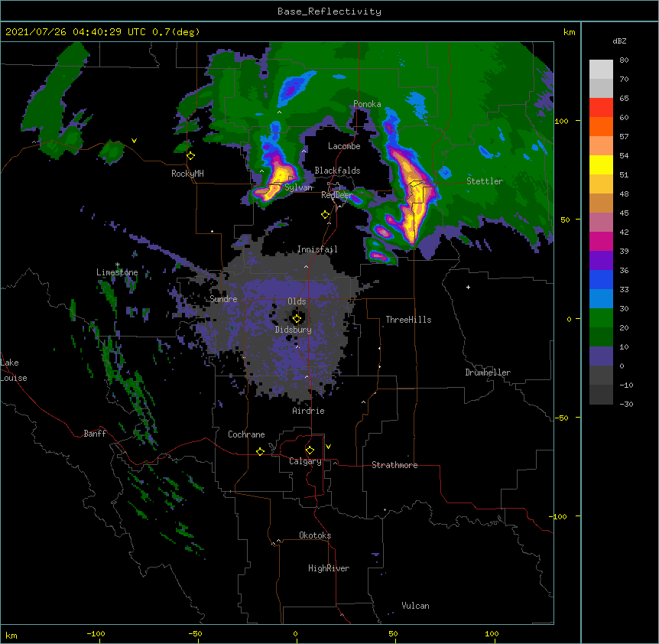Image resolution: width=659 pixels, height=644 pixels.
Task: Click the Strathmore label
Action: click(x=394, y=465)
